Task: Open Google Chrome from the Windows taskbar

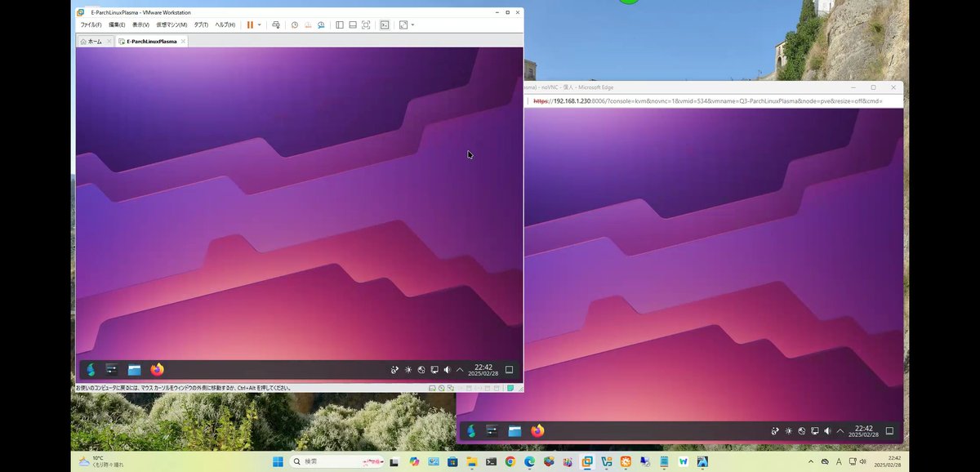Action: [510, 461]
